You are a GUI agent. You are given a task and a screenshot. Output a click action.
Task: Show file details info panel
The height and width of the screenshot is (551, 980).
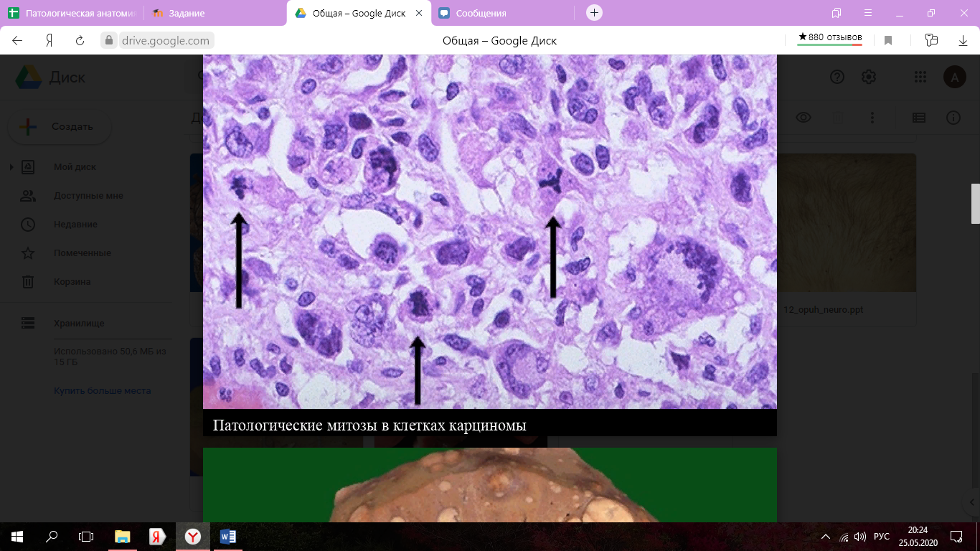click(x=953, y=118)
